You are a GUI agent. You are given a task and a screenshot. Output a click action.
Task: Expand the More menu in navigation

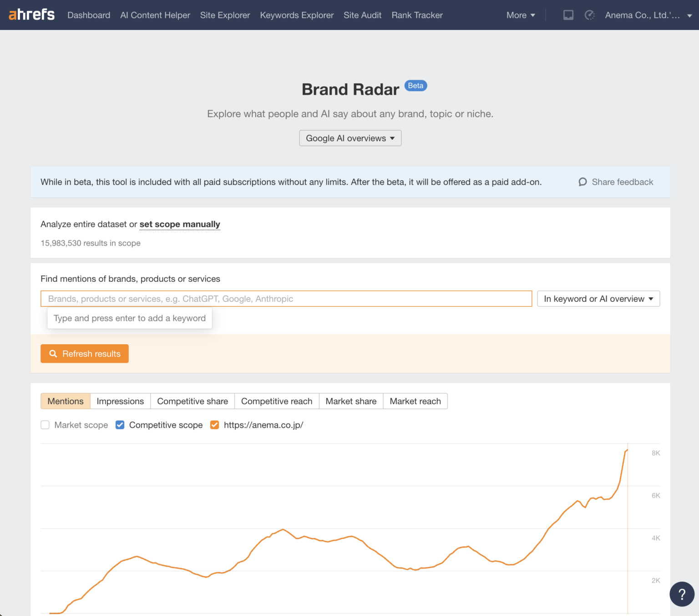(520, 15)
